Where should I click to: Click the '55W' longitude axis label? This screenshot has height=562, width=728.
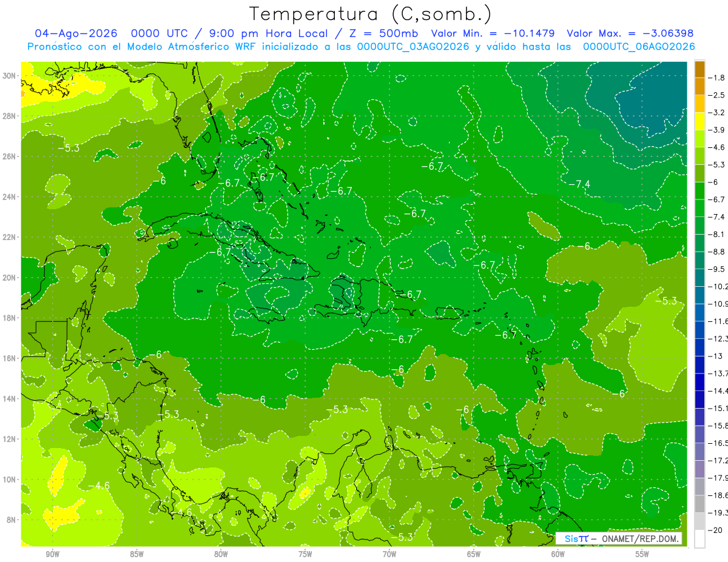642,554
